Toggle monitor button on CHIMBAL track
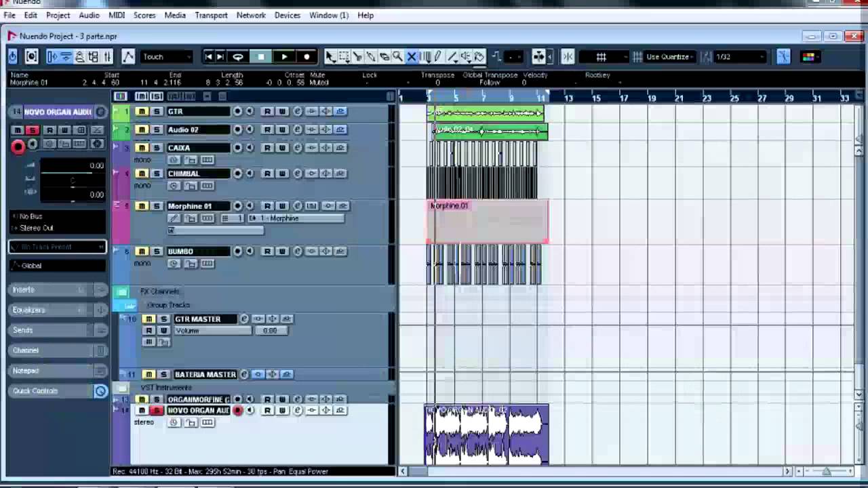 (x=250, y=174)
